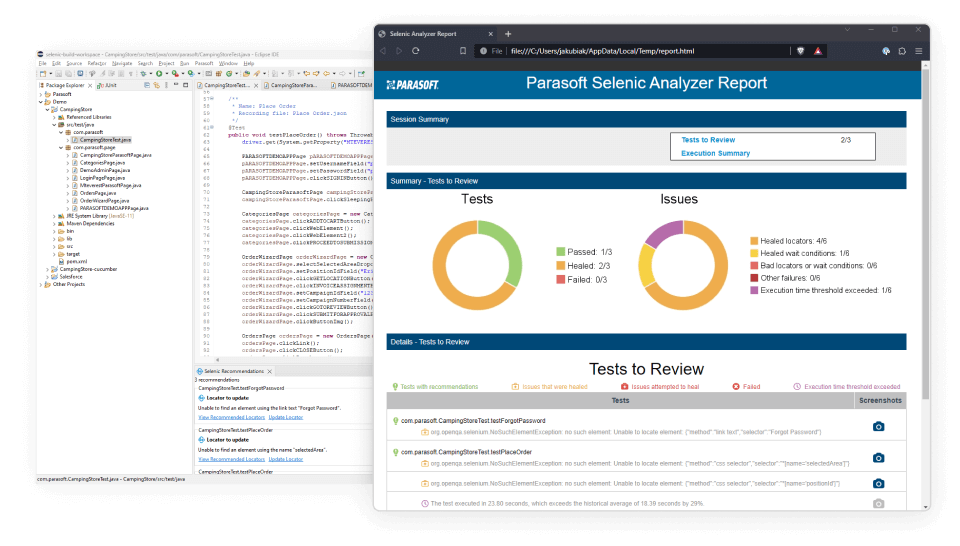Expand the CampingStore-cucumber project
960x546 pixels.
point(48,269)
